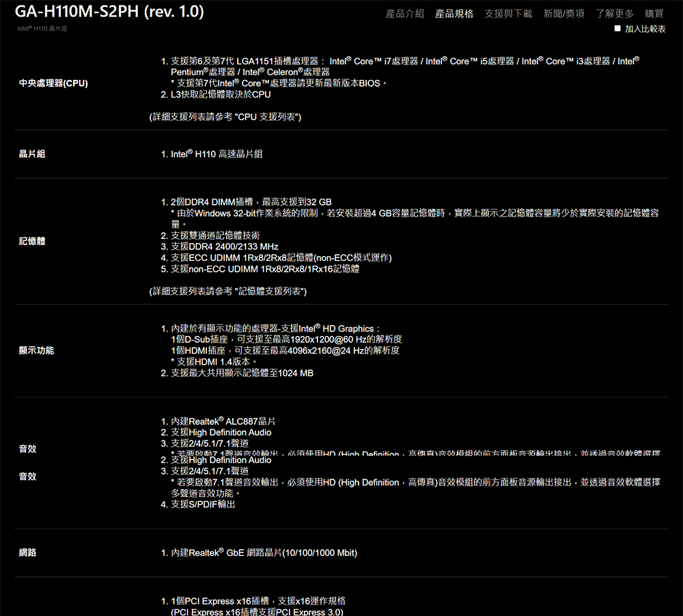The image size is (683, 616).
Task: Click the Intel H110 高速晶片組 text
Action: tap(217, 154)
